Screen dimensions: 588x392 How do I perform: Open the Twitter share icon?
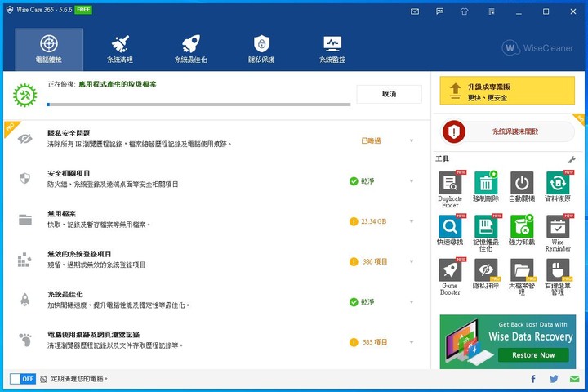click(554, 379)
